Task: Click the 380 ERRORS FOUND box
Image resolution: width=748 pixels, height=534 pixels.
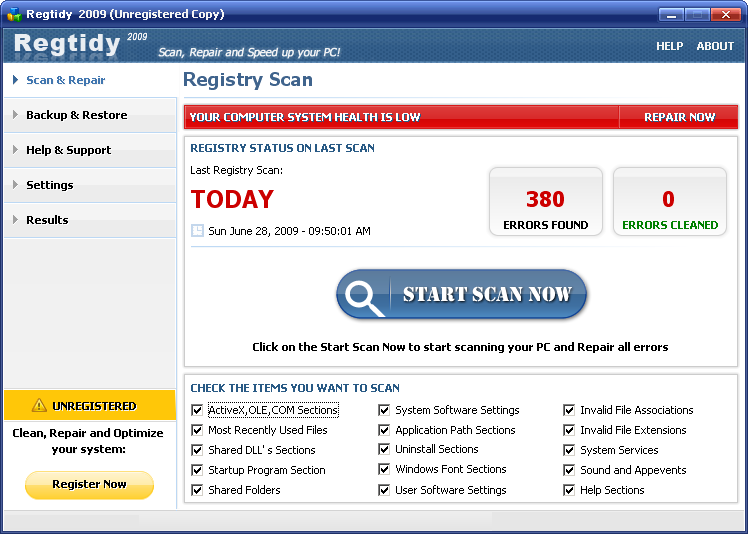Action: tap(546, 201)
